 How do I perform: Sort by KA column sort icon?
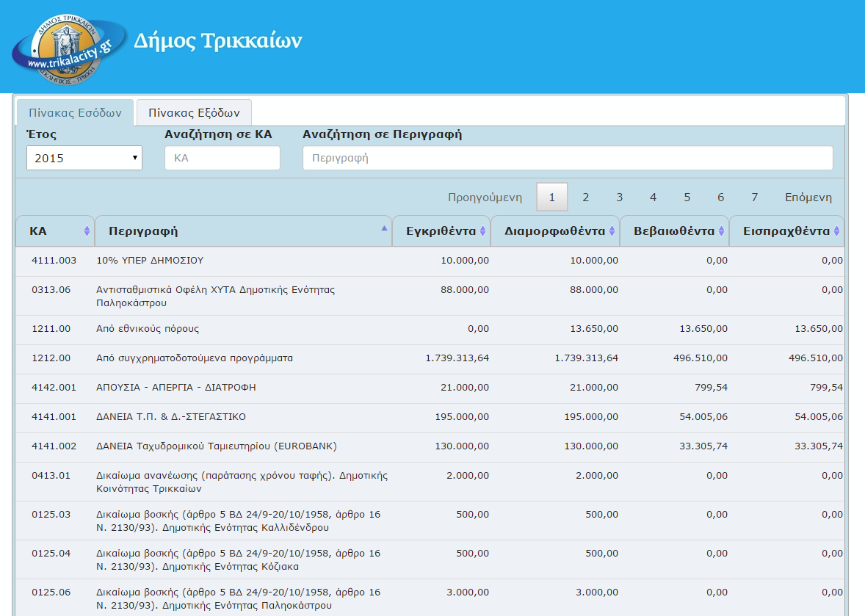tap(87, 231)
